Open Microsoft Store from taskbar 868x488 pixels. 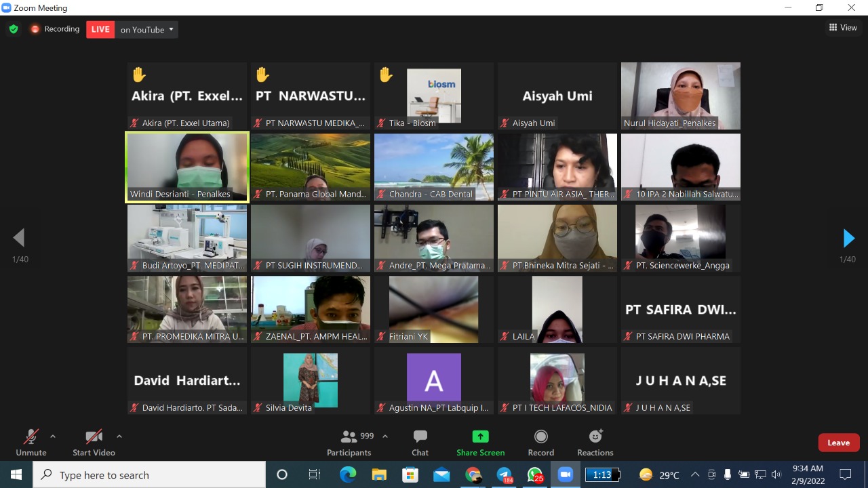pyautogui.click(x=410, y=474)
